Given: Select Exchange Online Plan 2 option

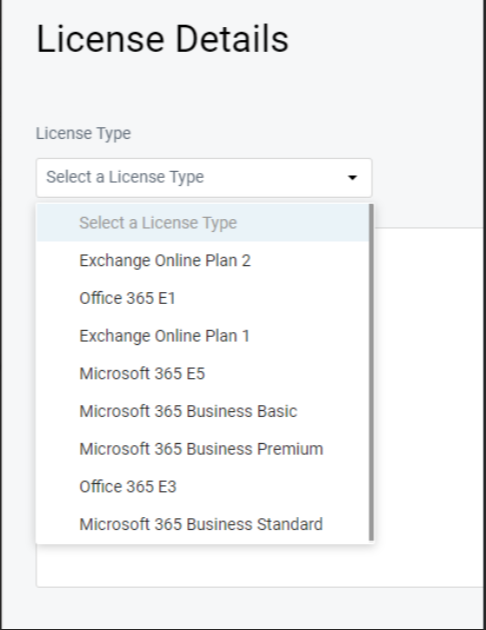Looking at the screenshot, I should click(202, 260).
